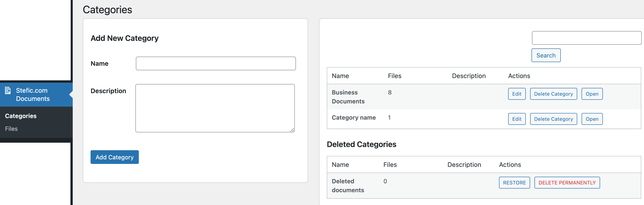Click the Deleted documents category name

348,186
